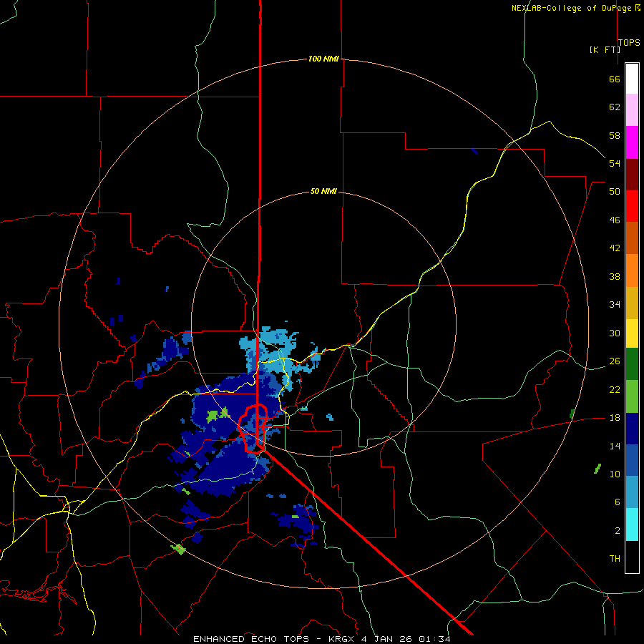Screen dimensions: 644x644
Task: Click the dark red (maroon) legend swatch
Action: [x=632, y=174]
